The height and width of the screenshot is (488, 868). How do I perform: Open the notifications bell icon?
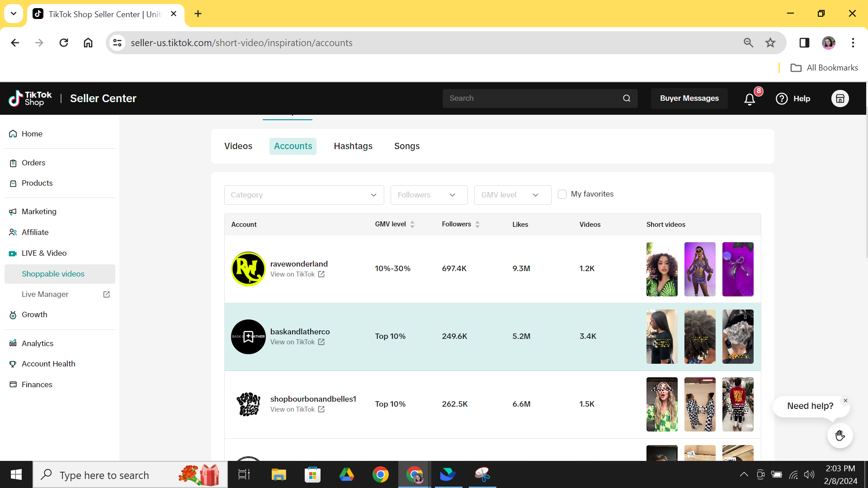point(750,99)
